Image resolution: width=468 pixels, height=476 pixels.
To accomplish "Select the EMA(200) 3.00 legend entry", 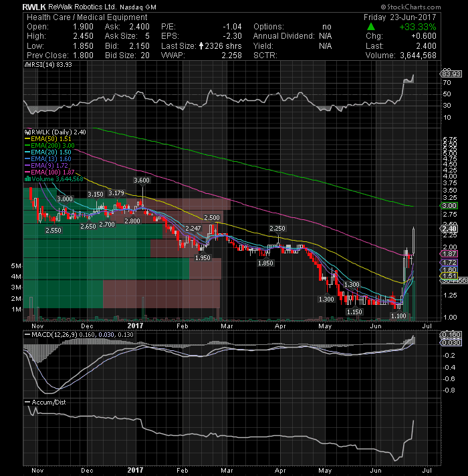I will point(49,146).
